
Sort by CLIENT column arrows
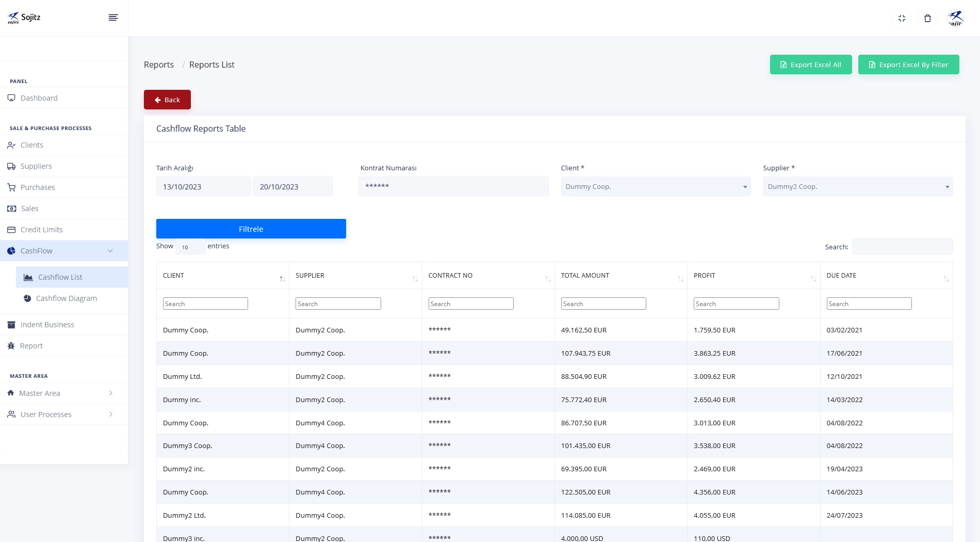(x=282, y=279)
